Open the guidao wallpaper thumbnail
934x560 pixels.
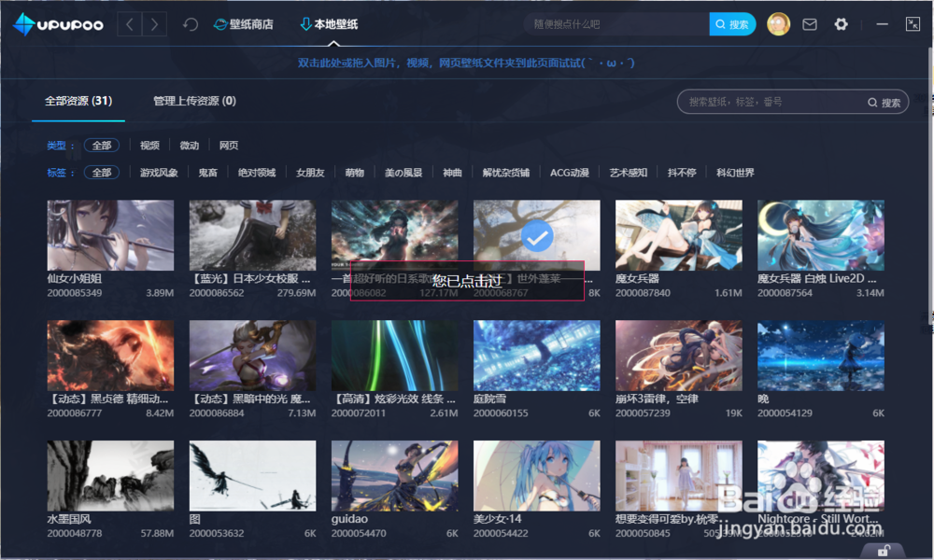[394, 475]
